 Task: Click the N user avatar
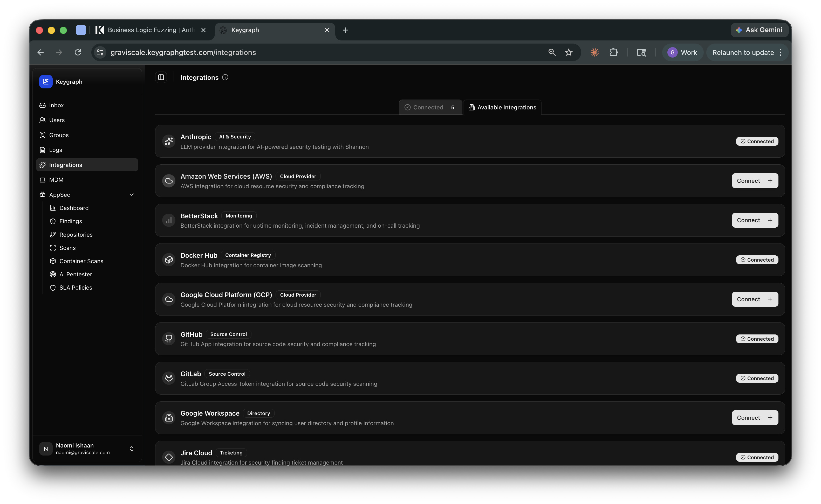click(46, 449)
